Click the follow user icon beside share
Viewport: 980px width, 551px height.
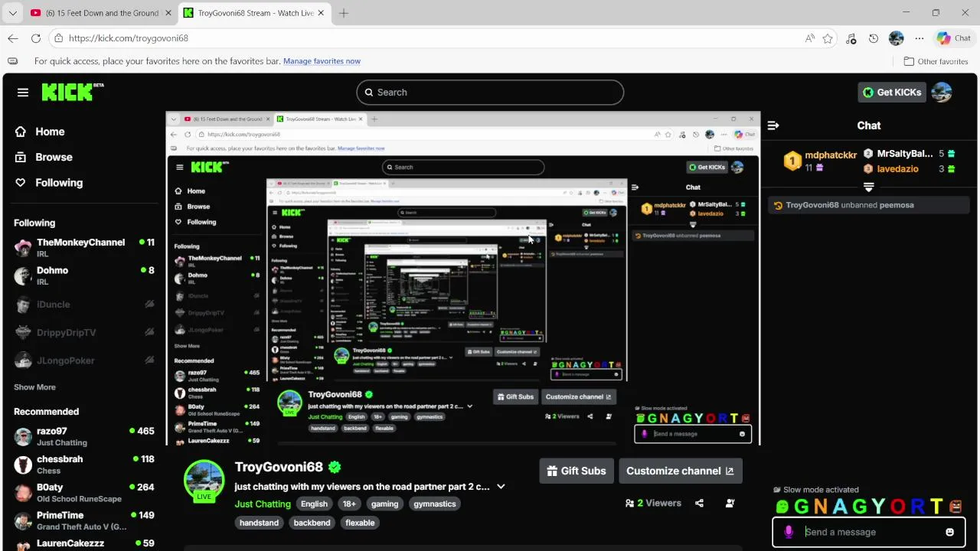pyautogui.click(x=730, y=503)
